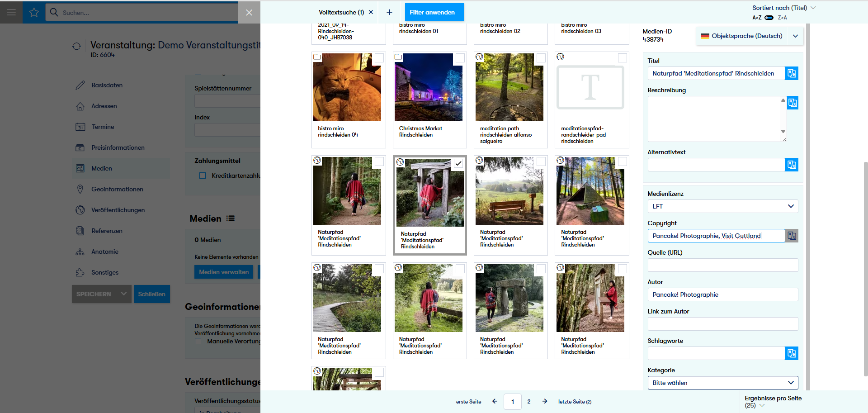This screenshot has height=413, width=868.
Task: Click Anatomie sidebar icon
Action: pyautogui.click(x=80, y=252)
